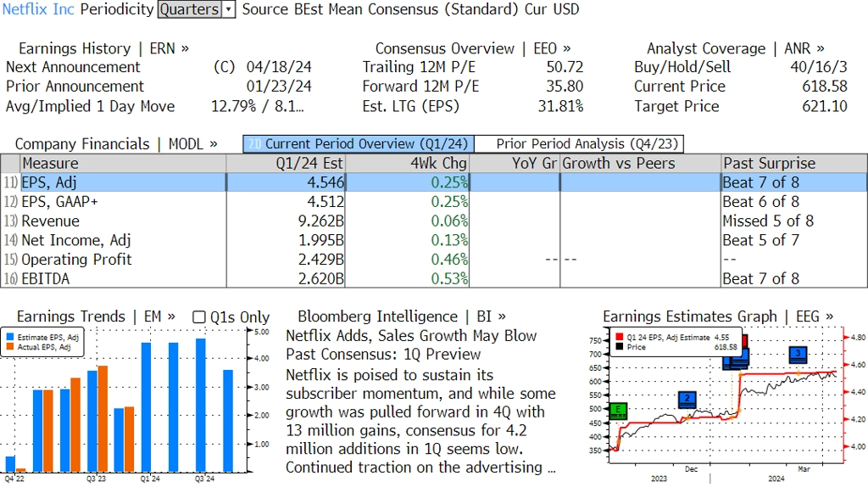Click the 0.53% EBITDA 4Wk change
Viewport: 868px width, 487px height.
tap(449, 278)
